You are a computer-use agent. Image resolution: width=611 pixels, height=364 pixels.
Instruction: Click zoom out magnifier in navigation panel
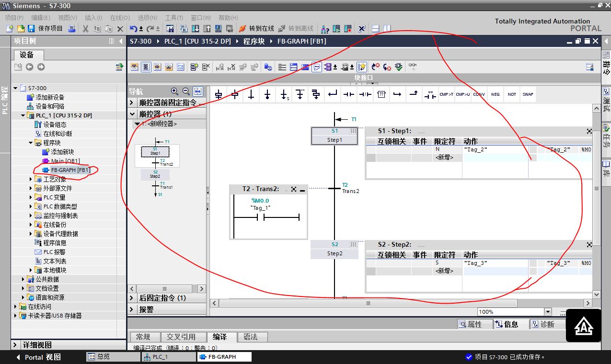click(186, 91)
